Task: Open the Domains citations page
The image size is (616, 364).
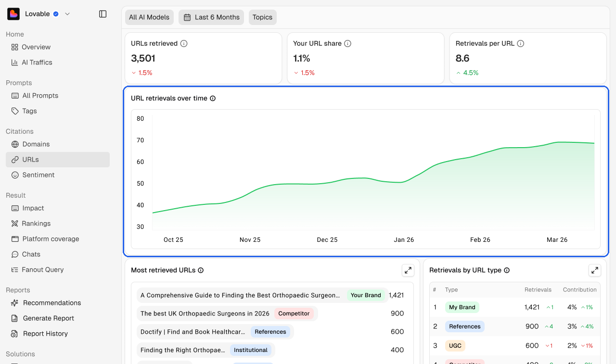Action: [x=58, y=144]
